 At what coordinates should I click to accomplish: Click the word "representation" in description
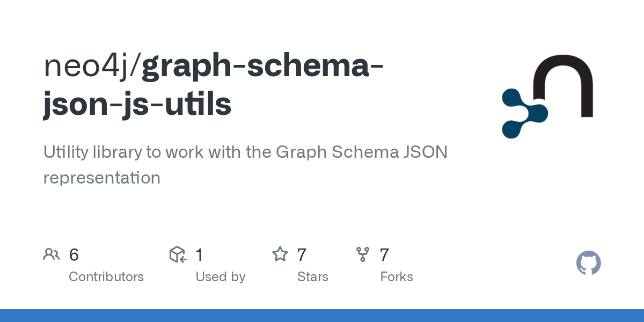point(102,178)
